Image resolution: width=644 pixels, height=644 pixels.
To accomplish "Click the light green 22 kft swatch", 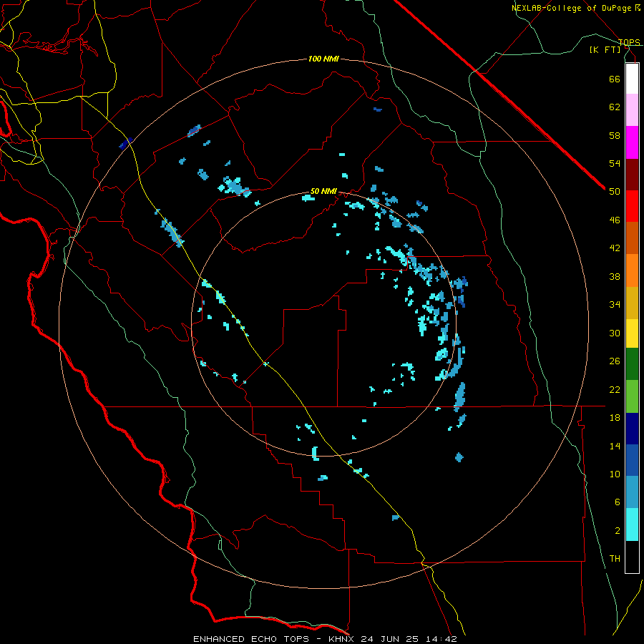I will click(x=632, y=396).
